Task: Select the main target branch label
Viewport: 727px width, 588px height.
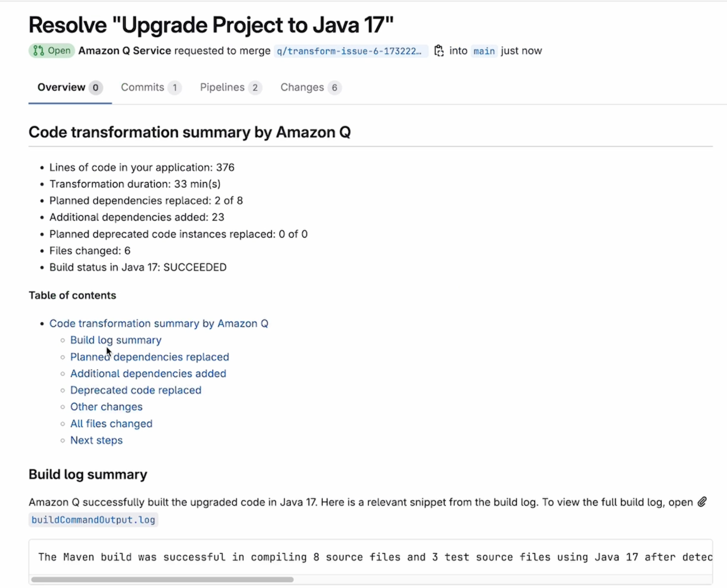Action: (x=484, y=51)
